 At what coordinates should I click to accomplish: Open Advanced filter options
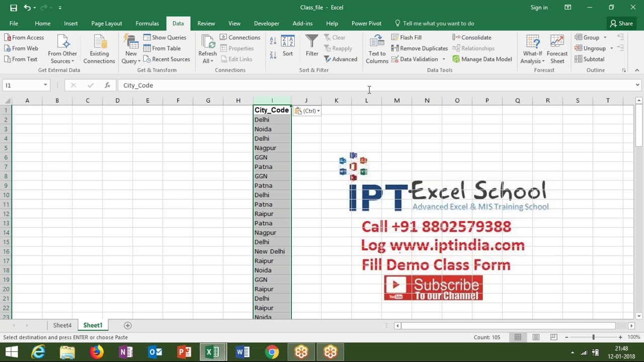(341, 59)
